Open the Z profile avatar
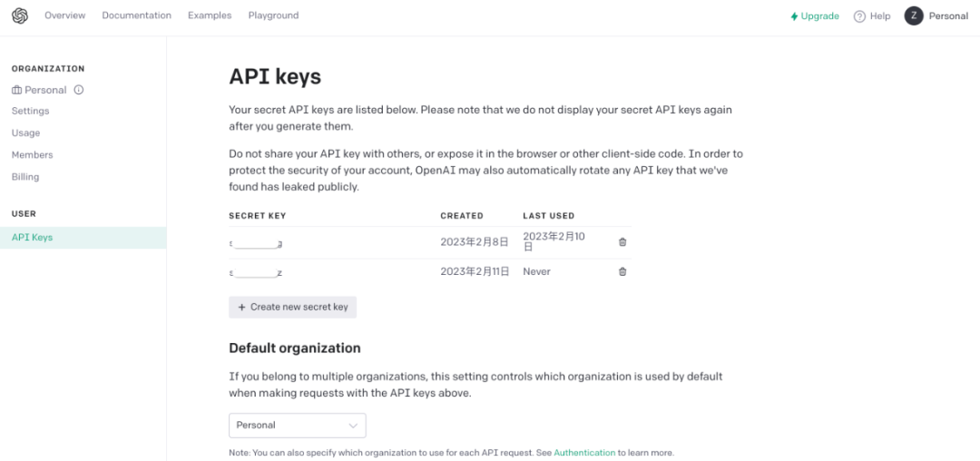This screenshot has height=461, width=980. click(x=914, y=15)
